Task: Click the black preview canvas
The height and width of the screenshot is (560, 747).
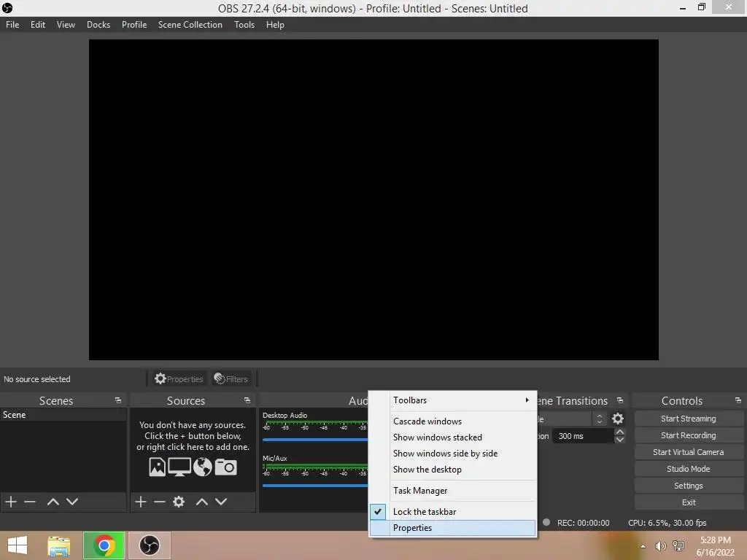Action: [373, 200]
